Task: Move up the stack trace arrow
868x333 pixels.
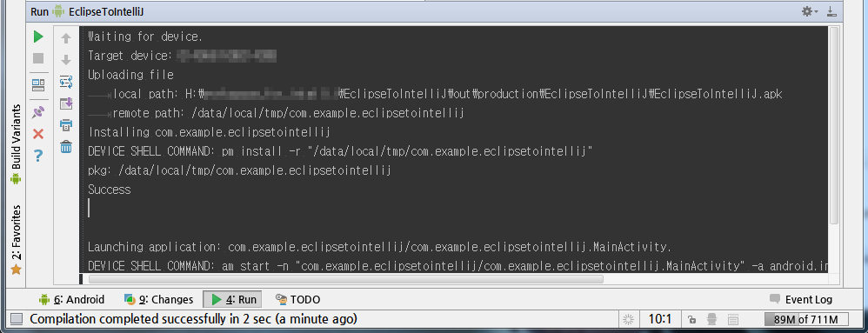Action: [66, 38]
